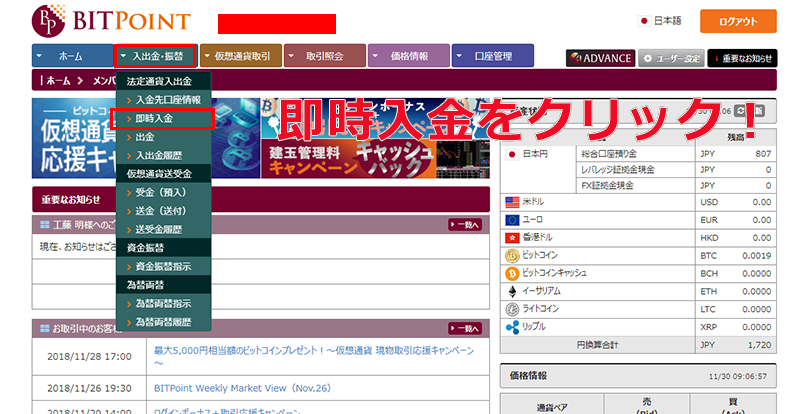Viewport: 800px width, 414px height.
Task: Click the 香港ドル flag icon
Action: click(512, 238)
